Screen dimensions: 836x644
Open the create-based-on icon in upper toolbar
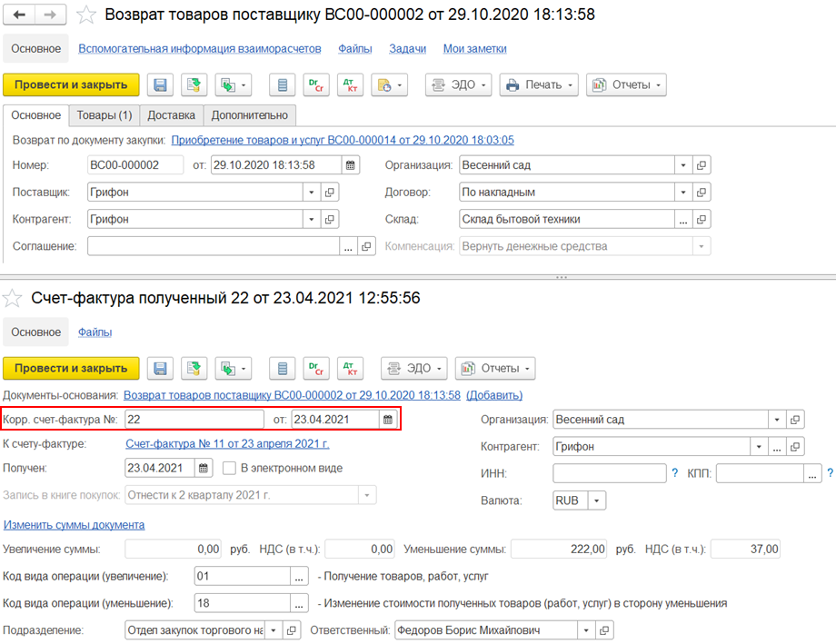pyautogui.click(x=234, y=84)
